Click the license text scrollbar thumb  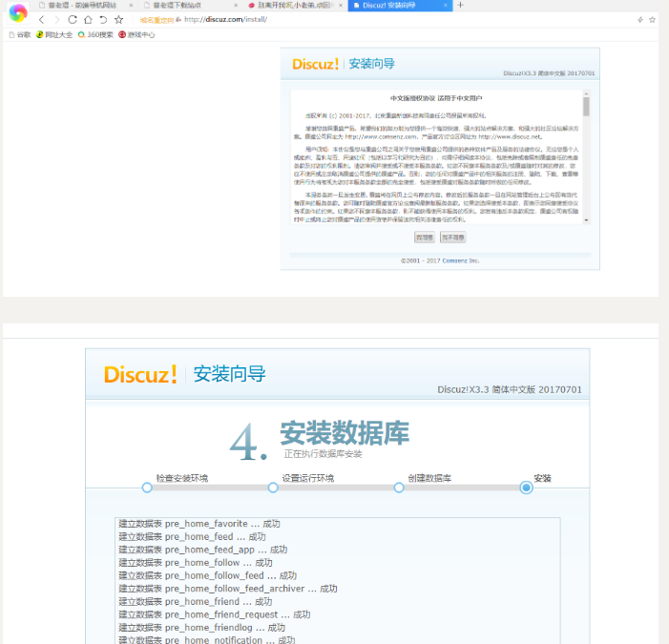(586, 106)
